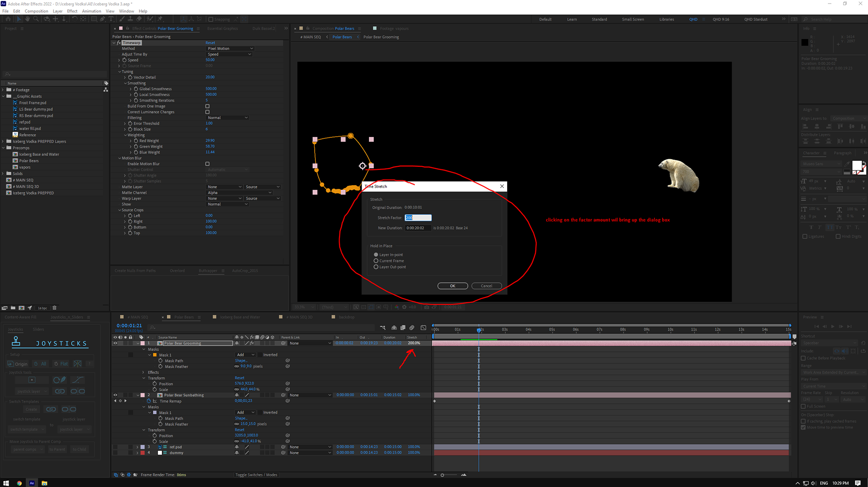Select the Zoom magnifier tool
Screen dimensions: 868x487
(36, 19)
